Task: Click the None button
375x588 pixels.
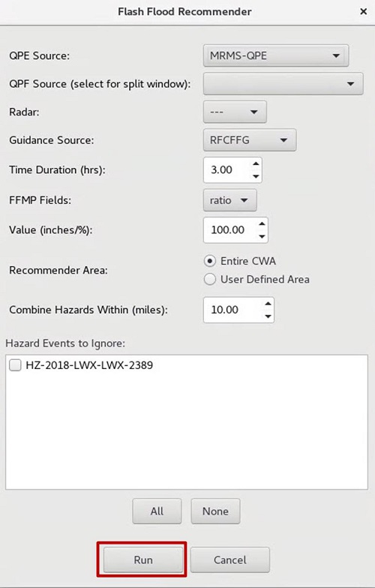Action: click(x=215, y=511)
